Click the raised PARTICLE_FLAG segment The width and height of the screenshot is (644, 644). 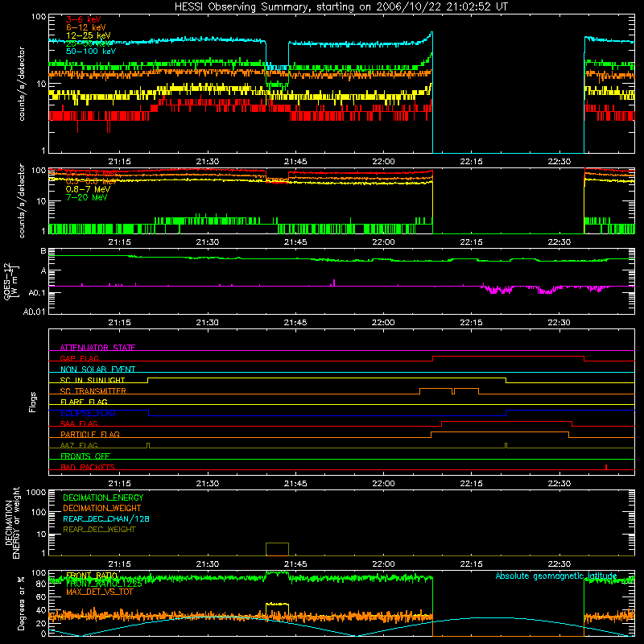pyautogui.click(x=500, y=432)
